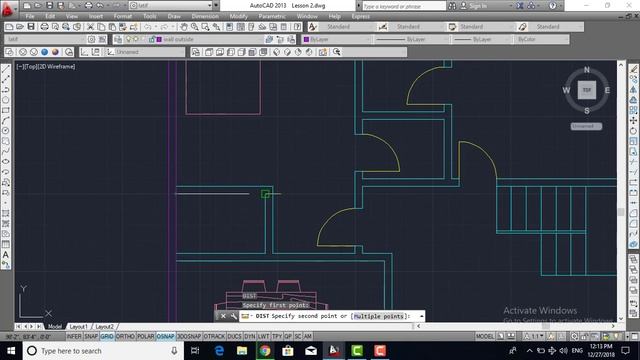The width and height of the screenshot is (640, 360).
Task: Open the Format menu
Action: coord(122,16)
